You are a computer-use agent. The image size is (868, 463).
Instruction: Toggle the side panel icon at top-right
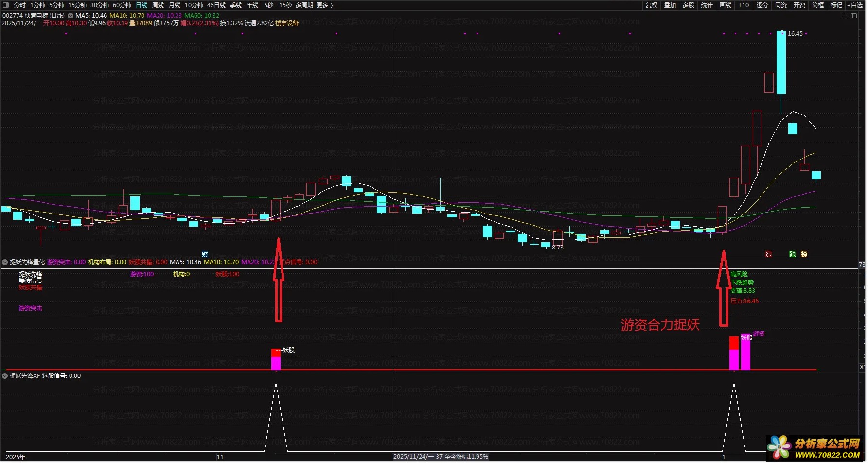click(854, 16)
